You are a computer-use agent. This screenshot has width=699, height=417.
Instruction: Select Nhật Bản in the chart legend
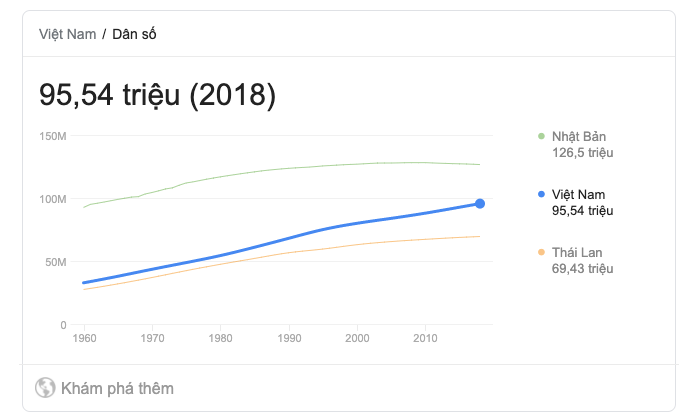pos(579,136)
